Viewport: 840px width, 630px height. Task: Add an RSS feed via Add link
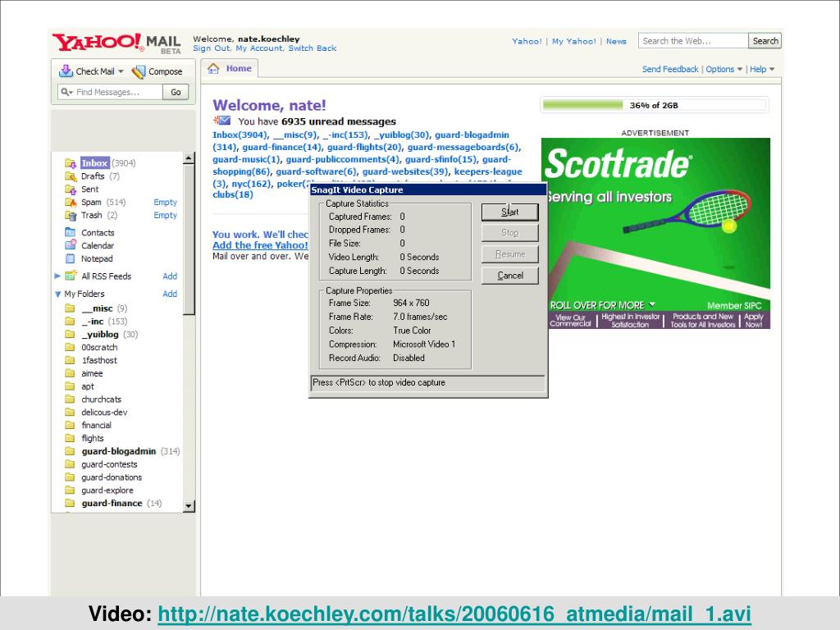[170, 276]
